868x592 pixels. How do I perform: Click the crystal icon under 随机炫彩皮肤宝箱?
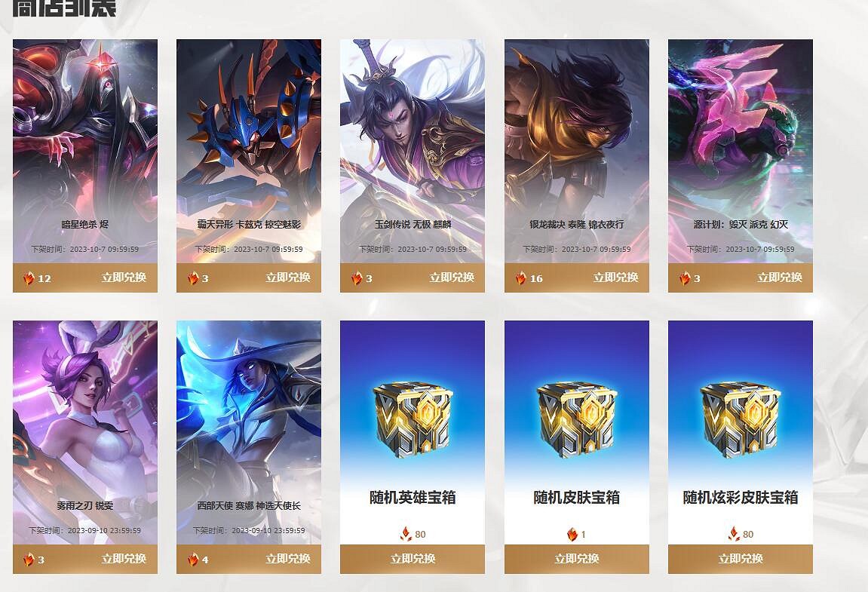click(734, 534)
